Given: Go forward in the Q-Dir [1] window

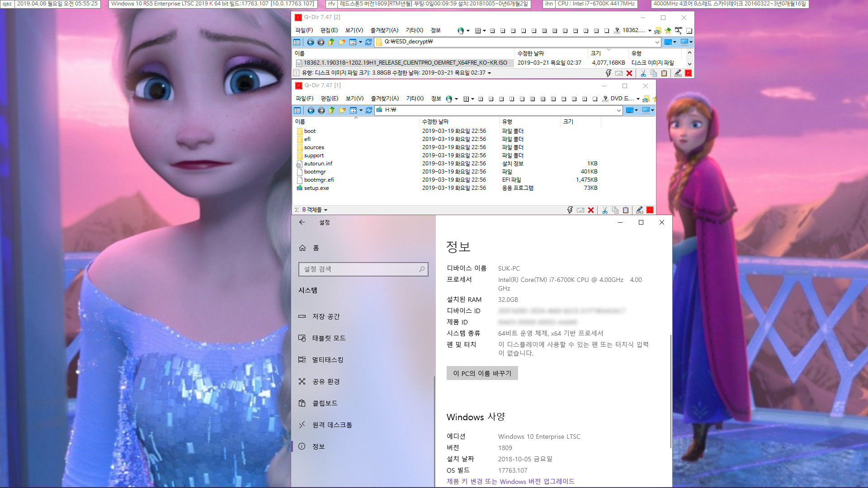Looking at the screenshot, I should [x=321, y=110].
